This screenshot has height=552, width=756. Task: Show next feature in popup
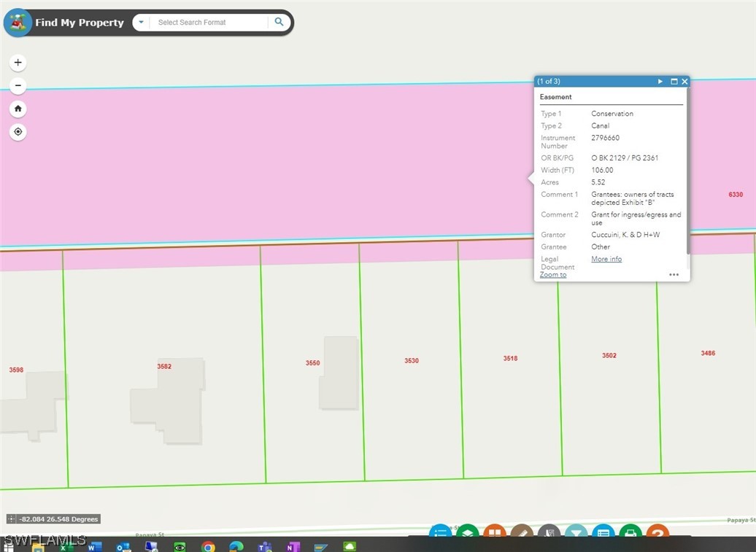pyautogui.click(x=660, y=82)
